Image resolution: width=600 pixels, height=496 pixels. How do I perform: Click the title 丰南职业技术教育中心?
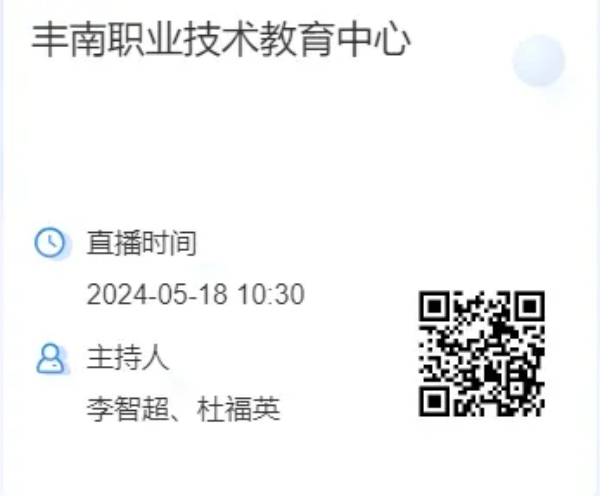point(221,40)
